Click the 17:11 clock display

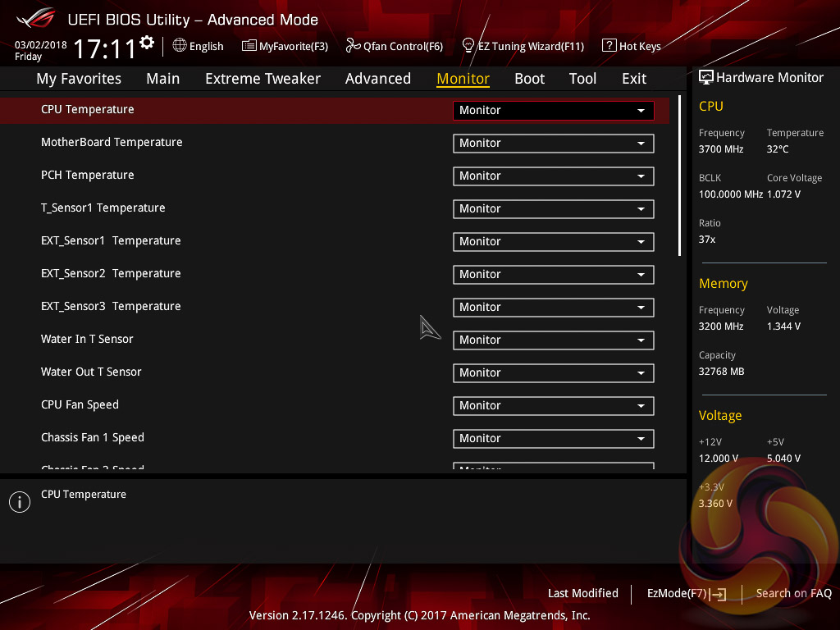coord(104,48)
